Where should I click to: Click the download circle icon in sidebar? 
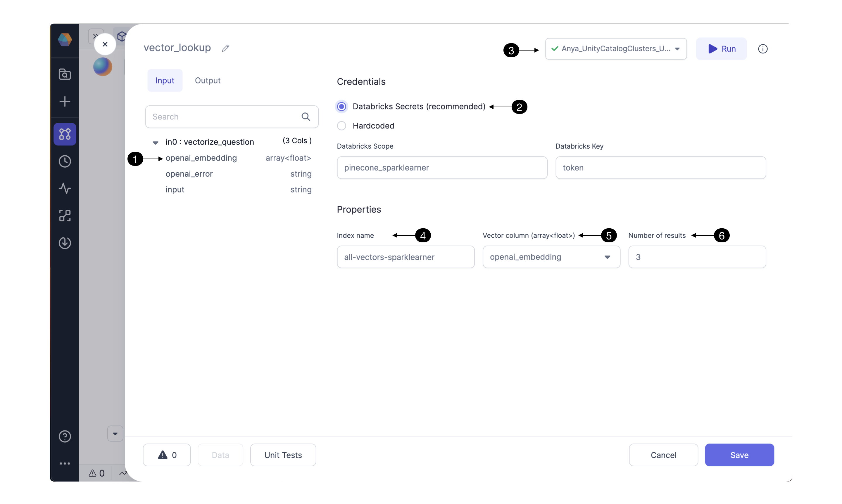point(65,243)
